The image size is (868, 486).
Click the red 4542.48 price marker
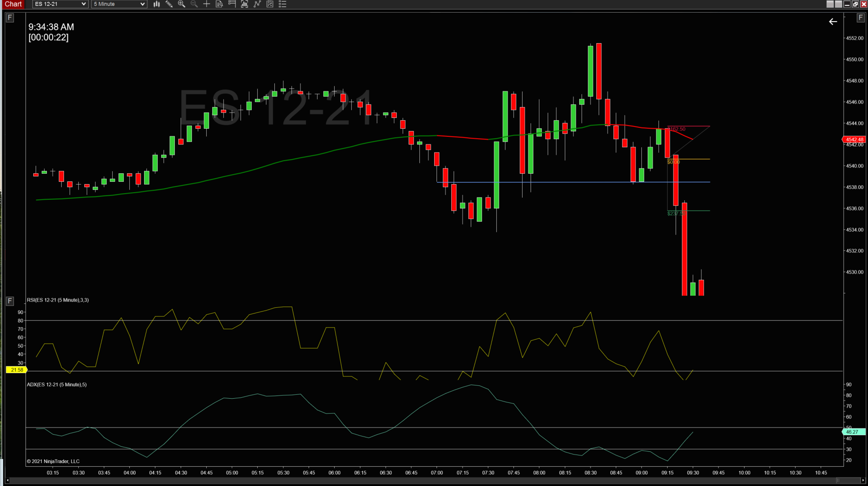(x=854, y=139)
